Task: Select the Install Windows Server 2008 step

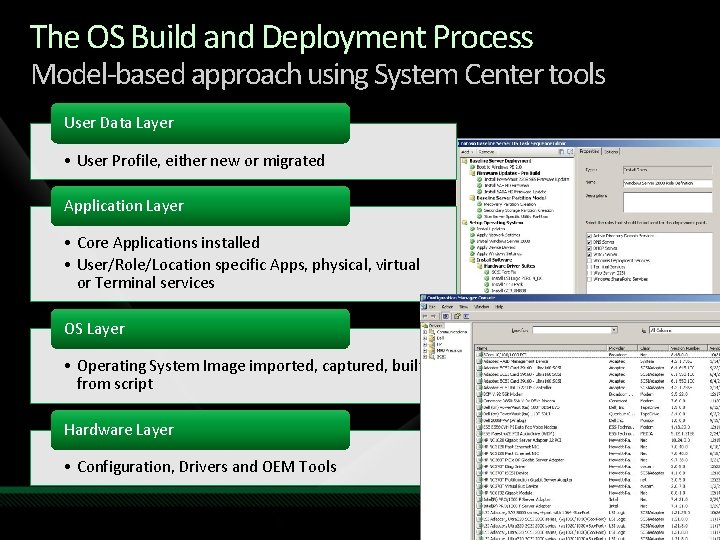Action: click(x=503, y=241)
